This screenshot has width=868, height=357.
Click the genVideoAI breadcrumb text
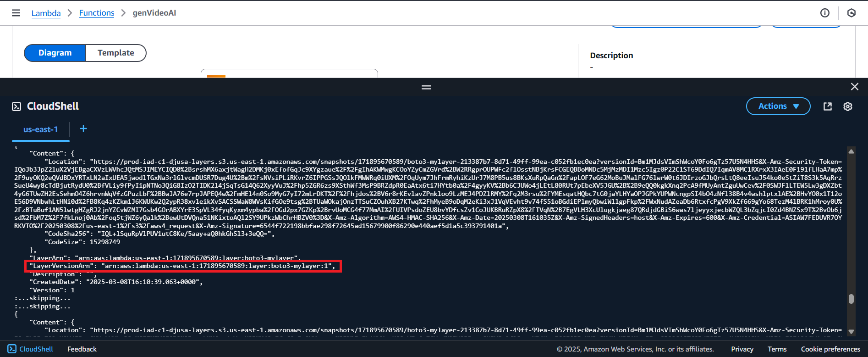coord(154,13)
